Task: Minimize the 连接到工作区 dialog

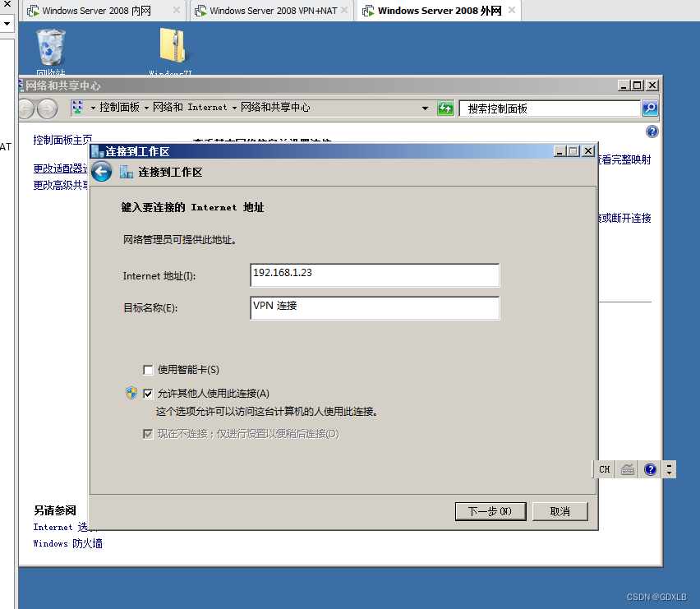Action: [x=560, y=151]
